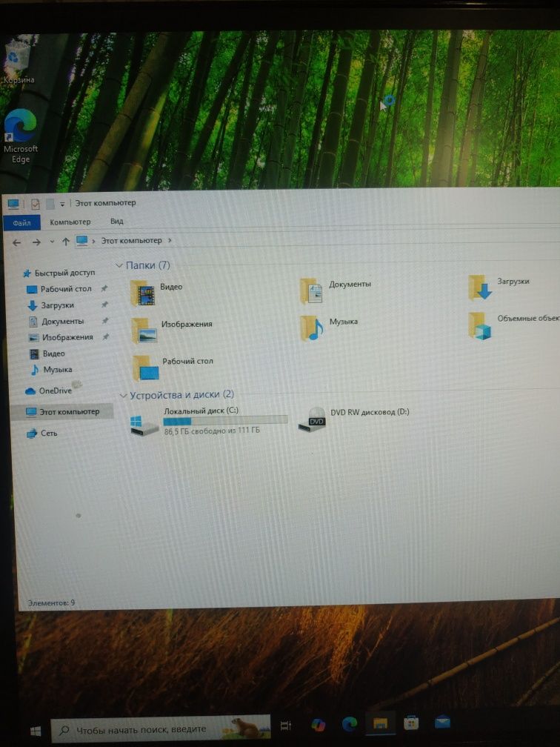The height and width of the screenshot is (747, 560).
Task: Select Этот компьютер in navigation pane
Action: pos(62,411)
